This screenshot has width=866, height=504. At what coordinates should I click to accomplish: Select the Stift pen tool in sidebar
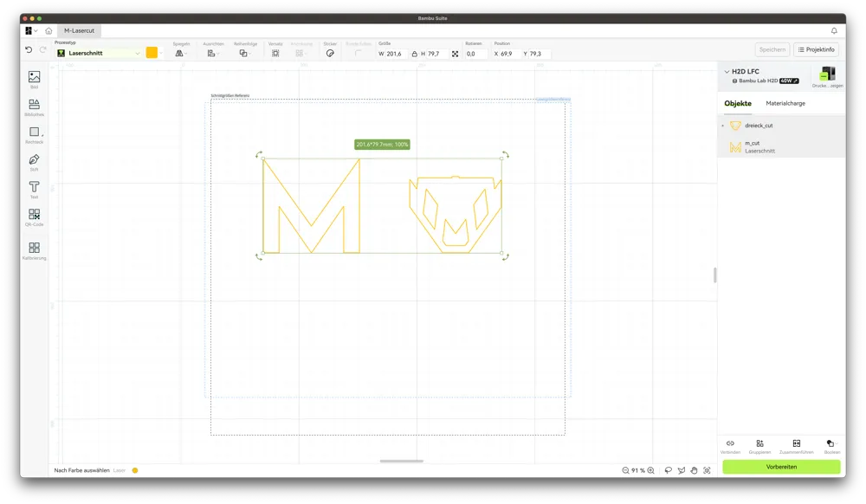coord(35,162)
